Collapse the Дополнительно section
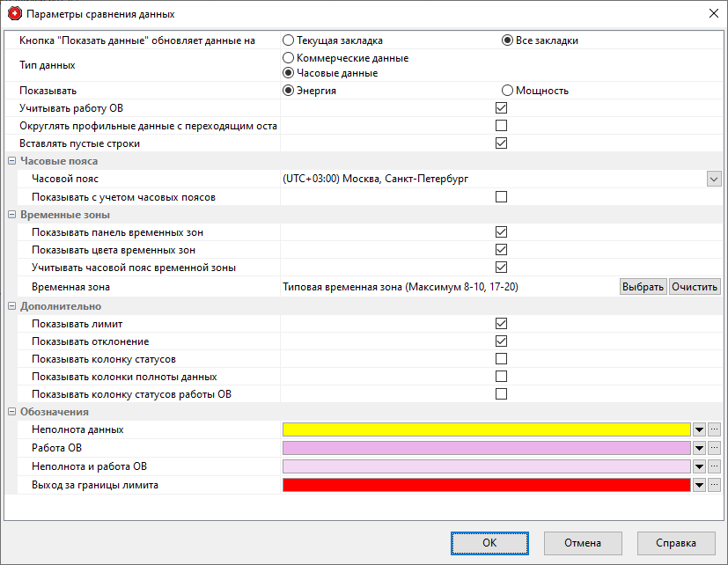The height and width of the screenshot is (565, 728). 11,306
